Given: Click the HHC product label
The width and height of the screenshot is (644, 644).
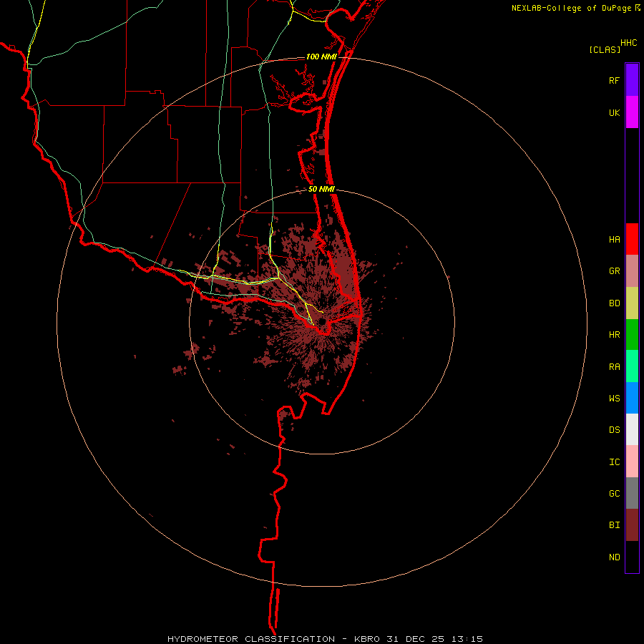Looking at the screenshot, I should click(629, 43).
